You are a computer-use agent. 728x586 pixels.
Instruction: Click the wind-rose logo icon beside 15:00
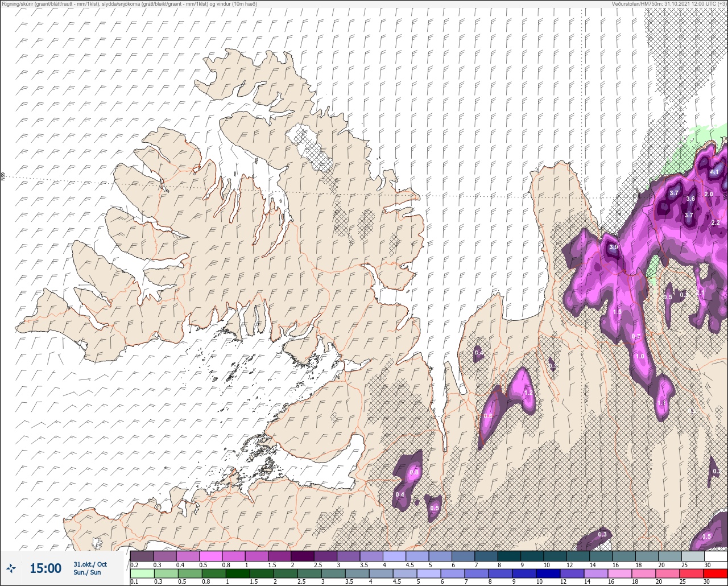coord(11,568)
